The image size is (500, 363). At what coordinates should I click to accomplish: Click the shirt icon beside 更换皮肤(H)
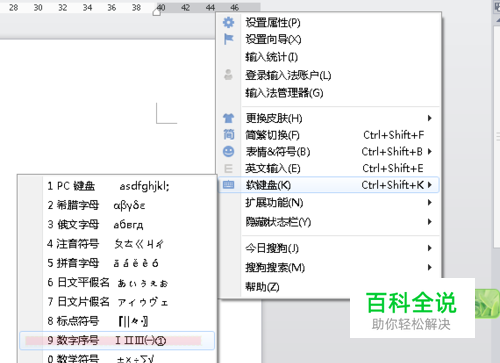point(228,118)
